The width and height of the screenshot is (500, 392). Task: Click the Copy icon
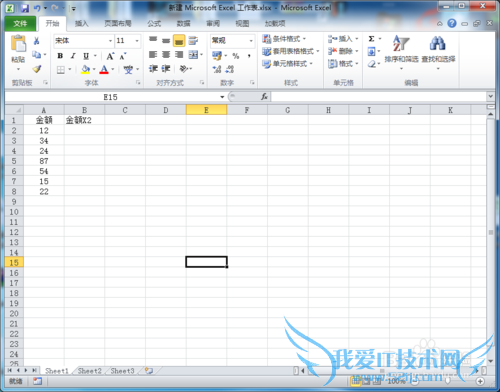[x=36, y=54]
